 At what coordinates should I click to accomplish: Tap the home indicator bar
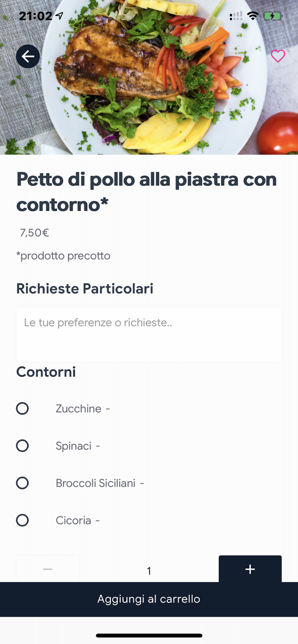click(x=149, y=635)
